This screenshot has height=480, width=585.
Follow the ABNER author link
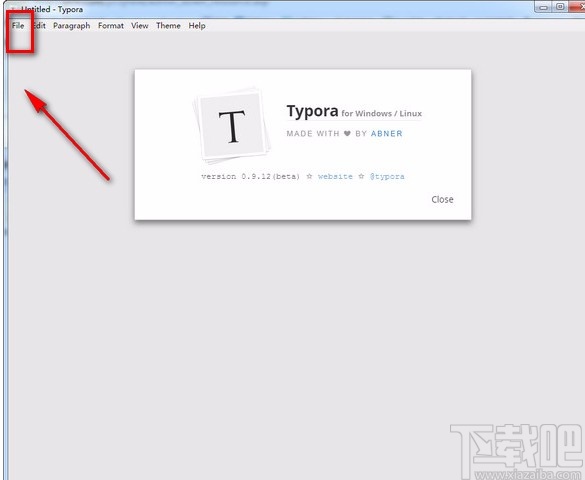pyautogui.click(x=387, y=134)
